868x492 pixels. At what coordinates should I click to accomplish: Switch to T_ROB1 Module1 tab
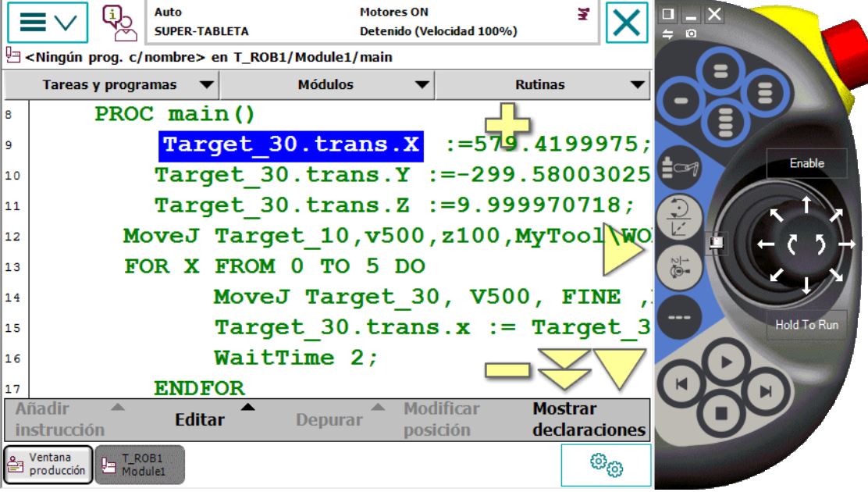click(140, 465)
